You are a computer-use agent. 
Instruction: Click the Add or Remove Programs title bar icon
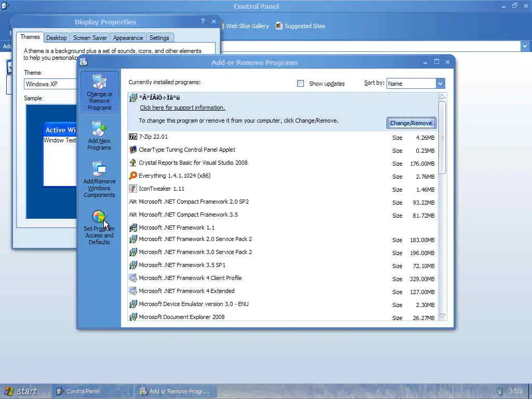coord(84,62)
